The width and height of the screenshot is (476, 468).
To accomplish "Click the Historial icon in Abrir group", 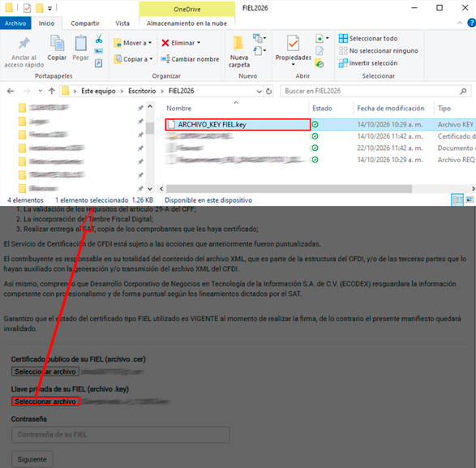I will tap(319, 64).
